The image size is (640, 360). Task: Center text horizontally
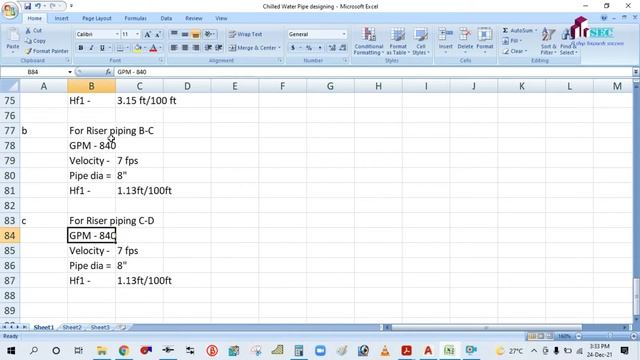pyautogui.click(x=185, y=48)
